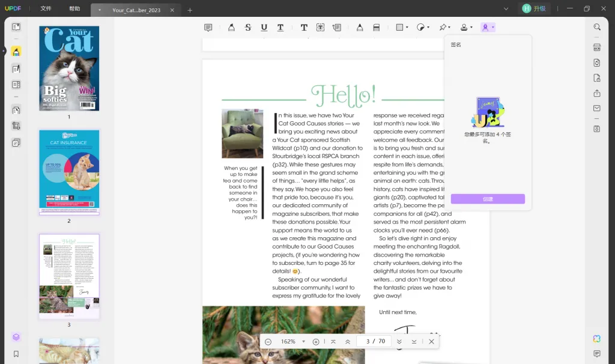Click the 创建 signature button

pos(488,199)
